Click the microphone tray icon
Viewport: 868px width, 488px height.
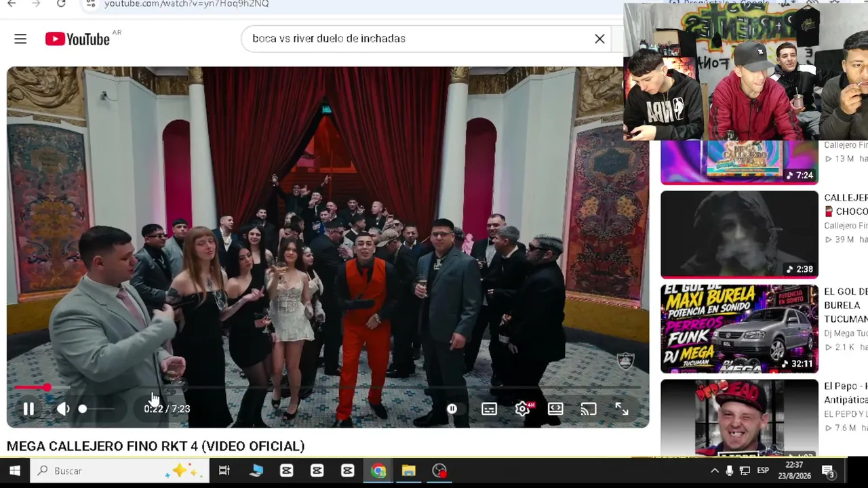[730, 470]
